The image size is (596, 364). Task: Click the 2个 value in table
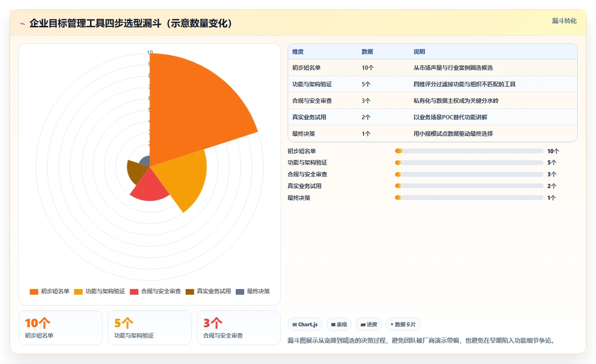pyautogui.click(x=366, y=117)
